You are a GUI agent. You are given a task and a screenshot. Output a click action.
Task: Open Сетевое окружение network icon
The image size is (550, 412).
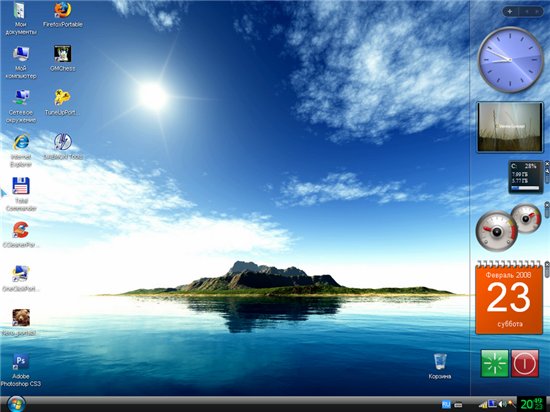(21, 106)
